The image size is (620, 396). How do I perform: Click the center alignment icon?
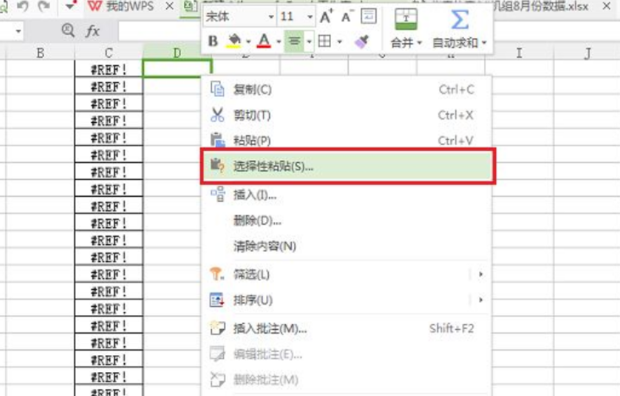pyautogui.click(x=294, y=41)
